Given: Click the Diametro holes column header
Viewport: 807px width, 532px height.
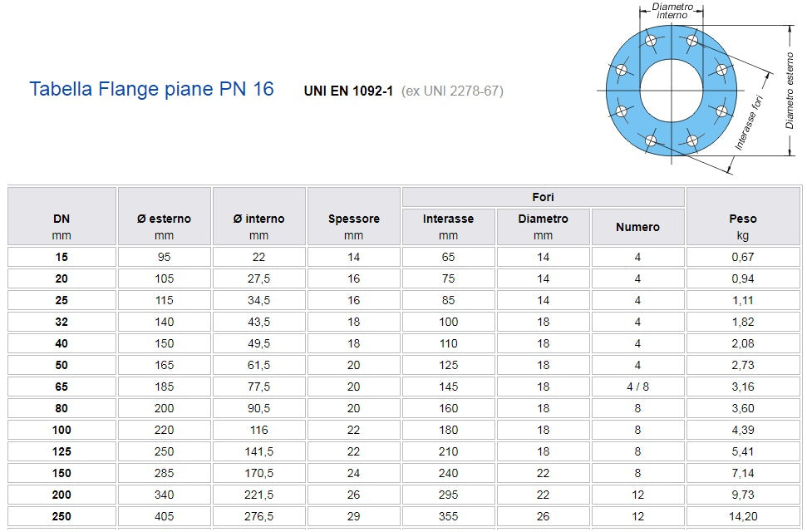Looking at the screenshot, I should [x=543, y=227].
